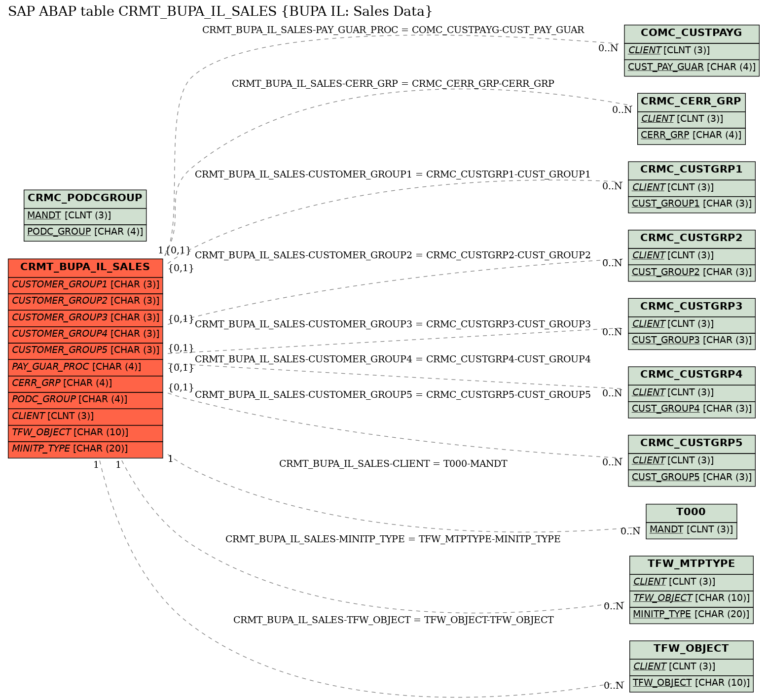Click CERR_GRP [CHAR (4)] in main table
This screenshot has height=700, width=767.
(x=85, y=383)
